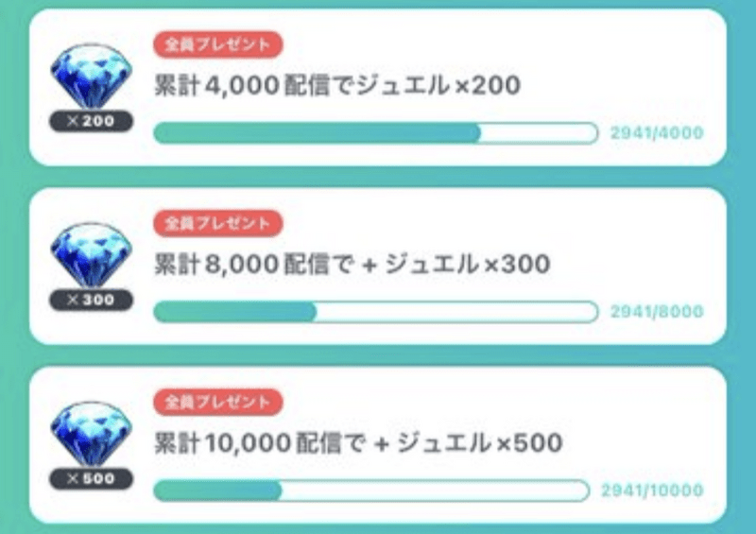
Task: Tap the jewel icon in the 10,000 reward card
Action: click(x=91, y=434)
